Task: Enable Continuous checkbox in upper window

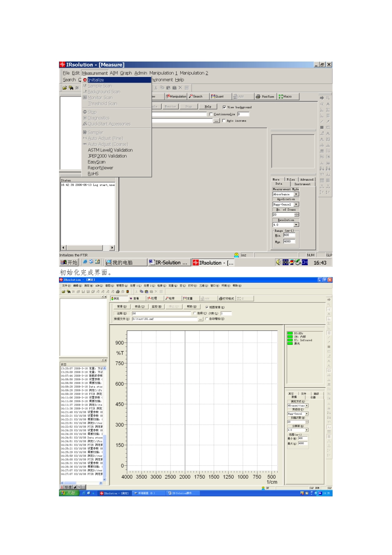Action: pyautogui.click(x=211, y=114)
